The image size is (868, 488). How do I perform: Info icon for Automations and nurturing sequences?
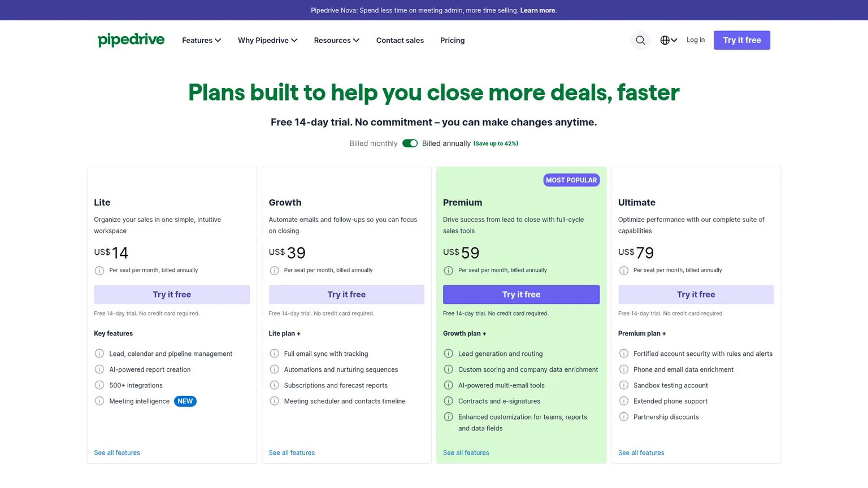pyautogui.click(x=274, y=369)
